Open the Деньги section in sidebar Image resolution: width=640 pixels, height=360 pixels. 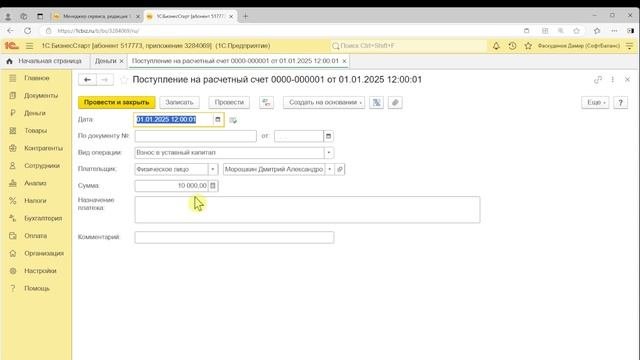click(x=36, y=113)
